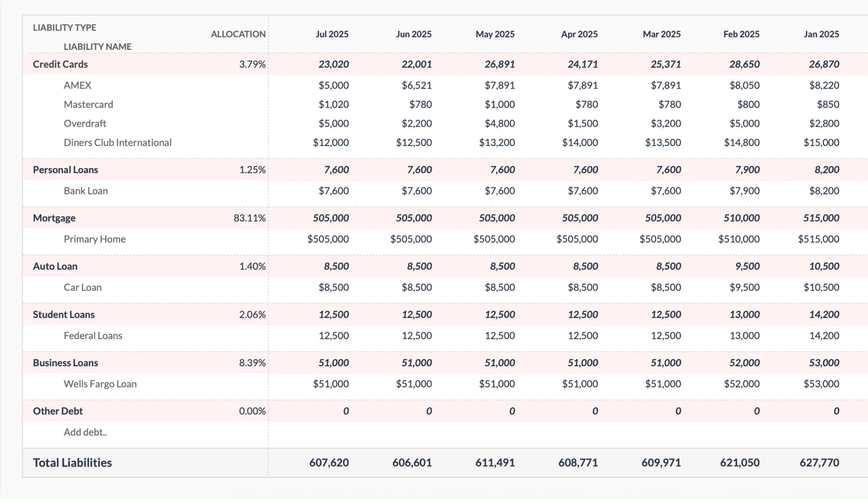Image resolution: width=868 pixels, height=499 pixels.
Task: Select the Primary Home mortgage row
Action: [x=94, y=239]
